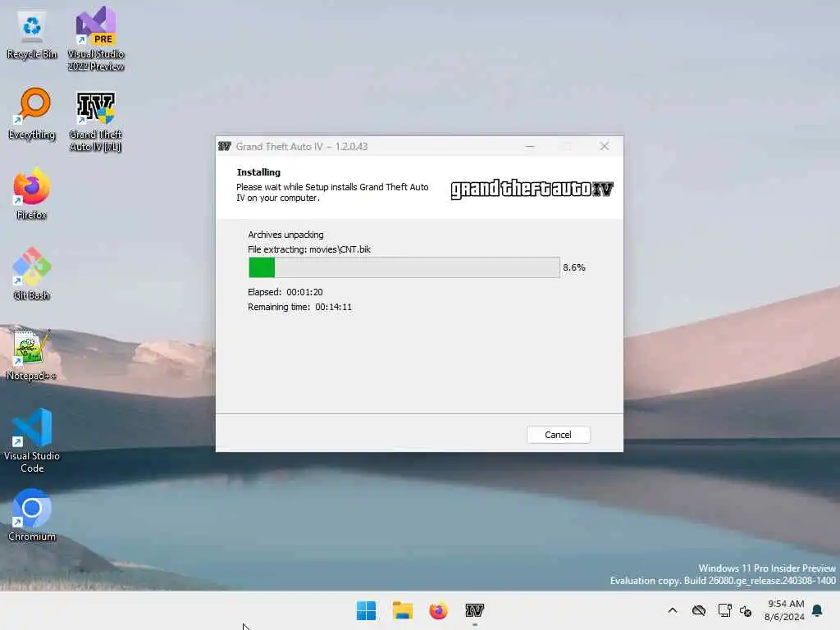Select the Visual Studio 2022 Preview shortcut

(96, 39)
